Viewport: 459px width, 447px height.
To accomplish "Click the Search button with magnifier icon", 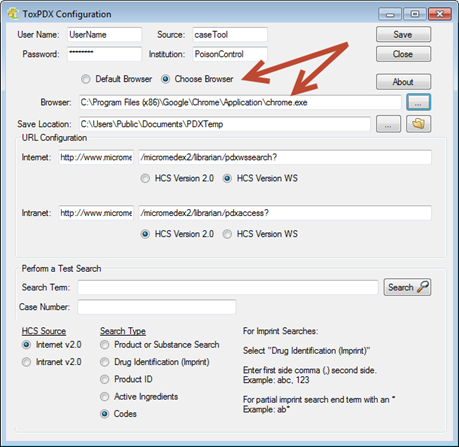I will click(x=407, y=287).
